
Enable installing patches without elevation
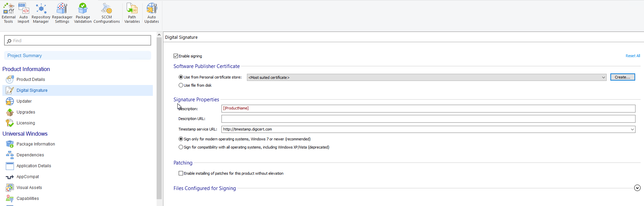point(181,173)
